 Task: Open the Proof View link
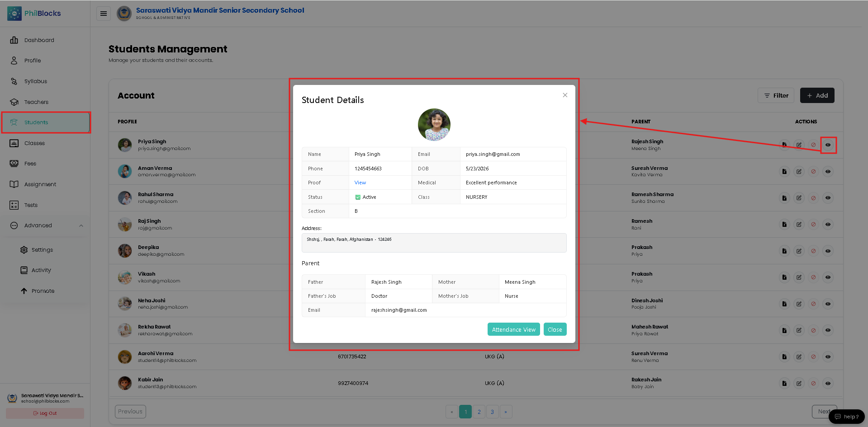(360, 183)
